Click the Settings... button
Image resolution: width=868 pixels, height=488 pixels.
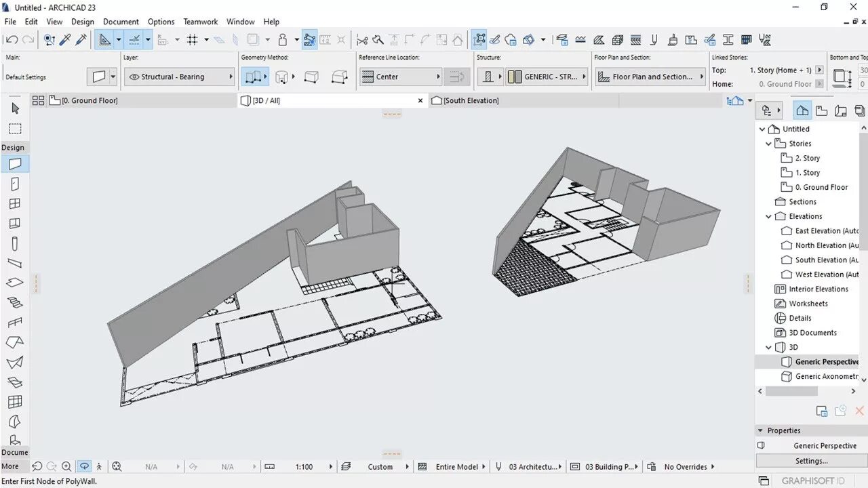[811, 461]
